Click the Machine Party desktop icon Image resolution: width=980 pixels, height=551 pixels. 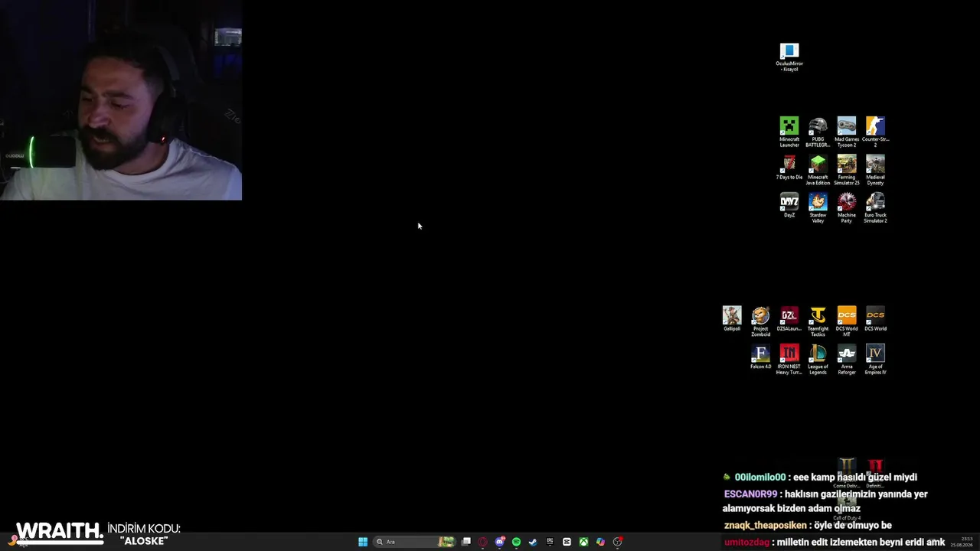pyautogui.click(x=847, y=208)
